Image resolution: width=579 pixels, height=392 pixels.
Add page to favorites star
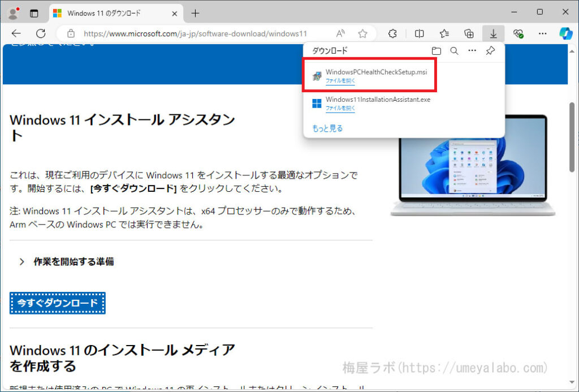(x=362, y=33)
